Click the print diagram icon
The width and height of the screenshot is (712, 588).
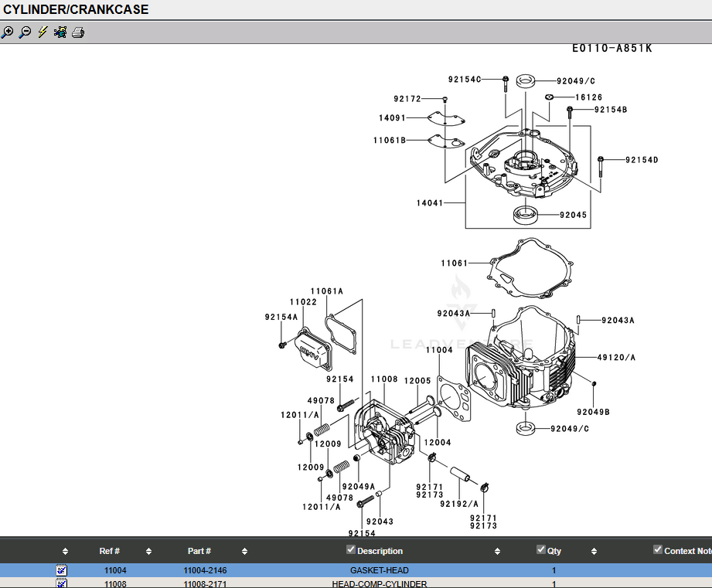(x=77, y=32)
